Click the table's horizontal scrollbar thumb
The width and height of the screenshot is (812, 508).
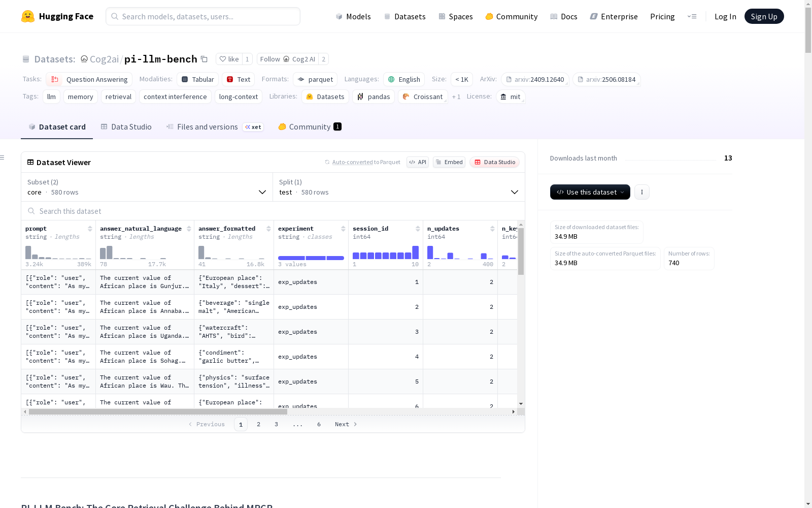click(158, 411)
